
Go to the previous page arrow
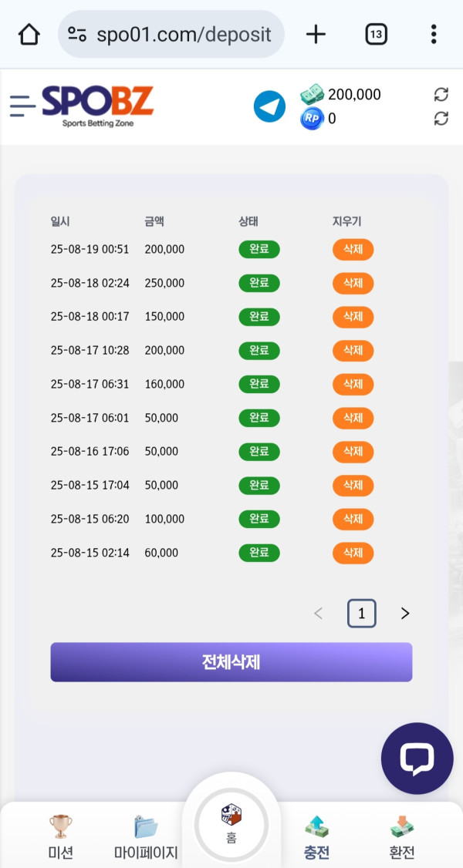click(x=318, y=614)
